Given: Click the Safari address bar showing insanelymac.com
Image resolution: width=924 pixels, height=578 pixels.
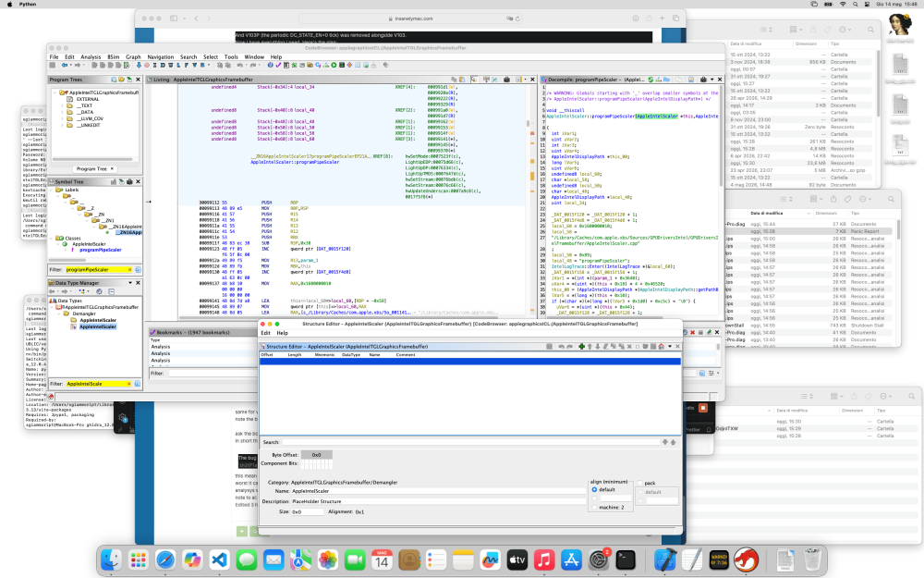Looking at the screenshot, I should tap(413, 18).
